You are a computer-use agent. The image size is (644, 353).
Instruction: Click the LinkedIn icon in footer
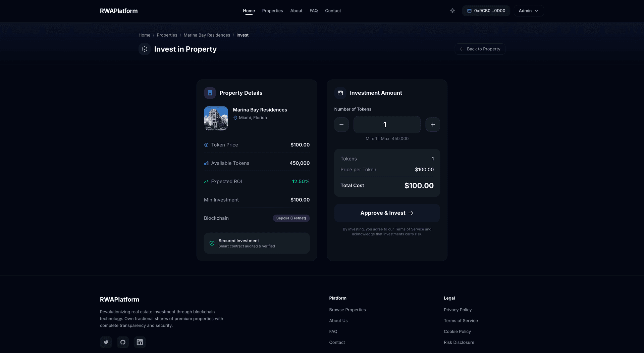click(x=140, y=342)
